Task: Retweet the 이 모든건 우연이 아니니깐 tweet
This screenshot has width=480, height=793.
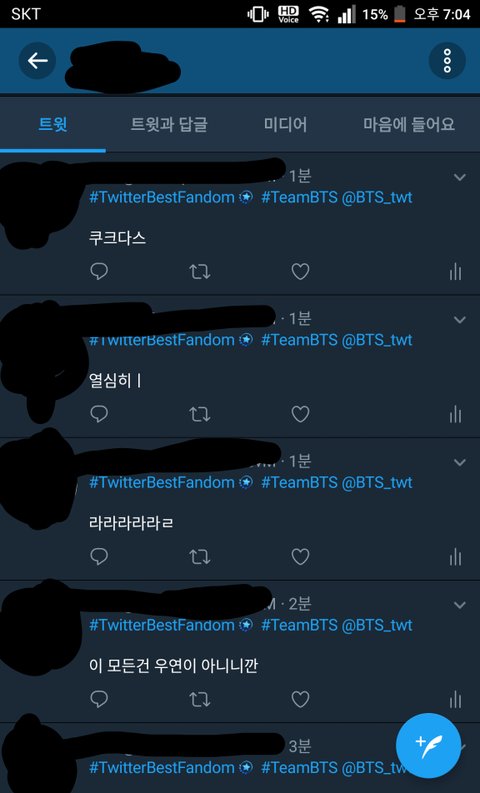Action: (x=199, y=699)
